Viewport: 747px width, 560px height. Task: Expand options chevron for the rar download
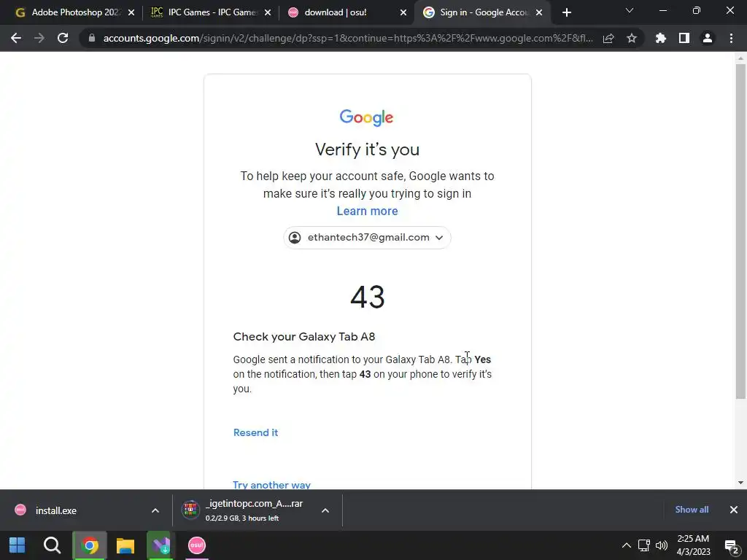tap(325, 510)
